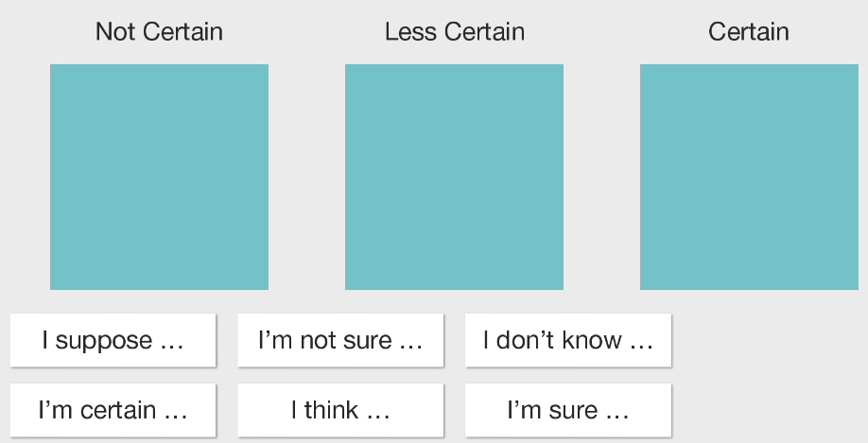868x443 pixels.
Task: Select the 'I suppose …' phrase card
Action: [x=113, y=340]
